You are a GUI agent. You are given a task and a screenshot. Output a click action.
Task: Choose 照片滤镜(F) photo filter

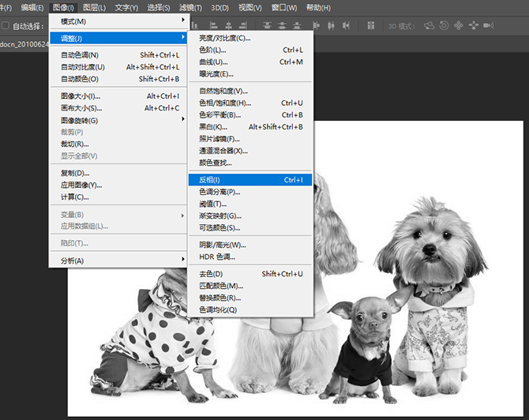pyautogui.click(x=250, y=139)
